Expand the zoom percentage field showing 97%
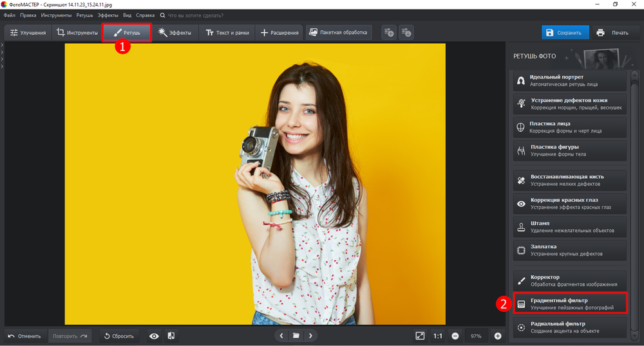 pos(477,336)
